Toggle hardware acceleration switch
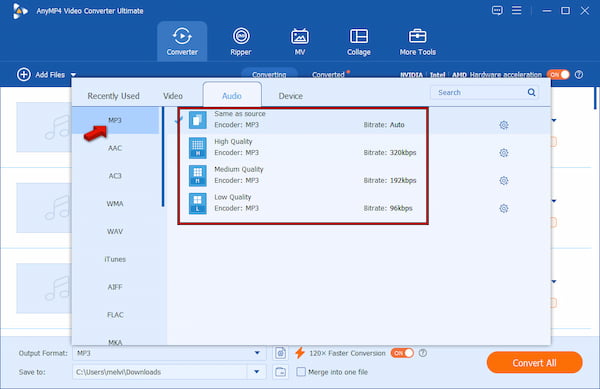The image size is (600, 389). (x=558, y=75)
